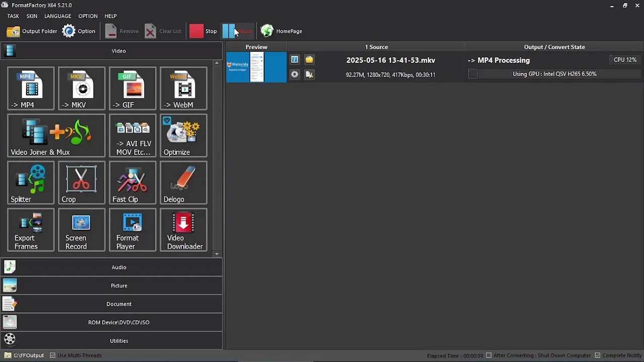Open the Video Joiner & Mux tool
The width and height of the screenshot is (644, 362).
pyautogui.click(x=56, y=135)
